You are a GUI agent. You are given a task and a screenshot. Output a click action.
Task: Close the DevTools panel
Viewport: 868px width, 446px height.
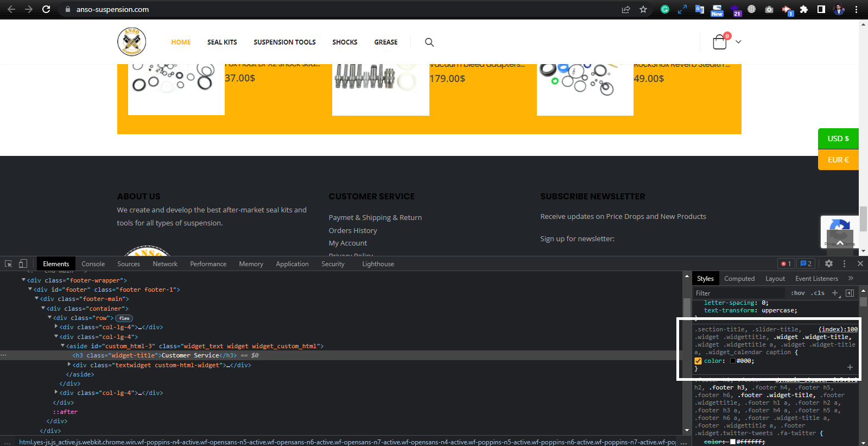pos(860,263)
